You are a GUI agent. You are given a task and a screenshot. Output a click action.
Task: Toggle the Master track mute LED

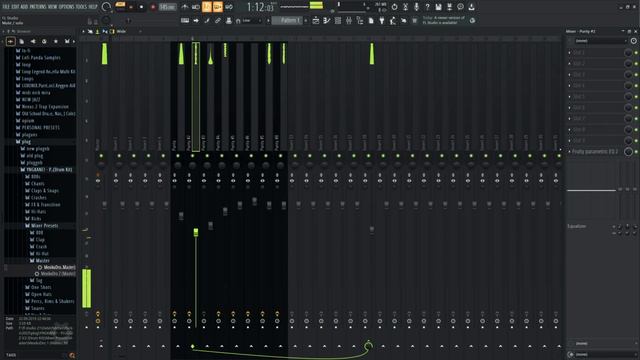[x=101, y=156]
